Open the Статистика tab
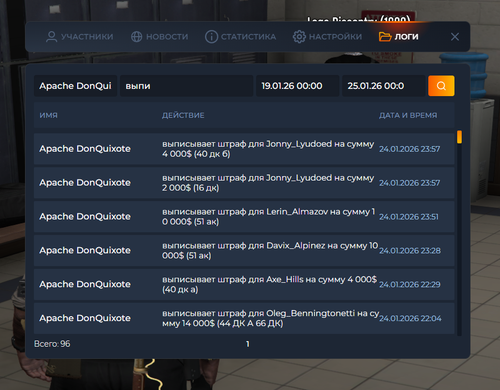Image resolution: width=500 pixels, height=390 pixels. pyautogui.click(x=240, y=37)
